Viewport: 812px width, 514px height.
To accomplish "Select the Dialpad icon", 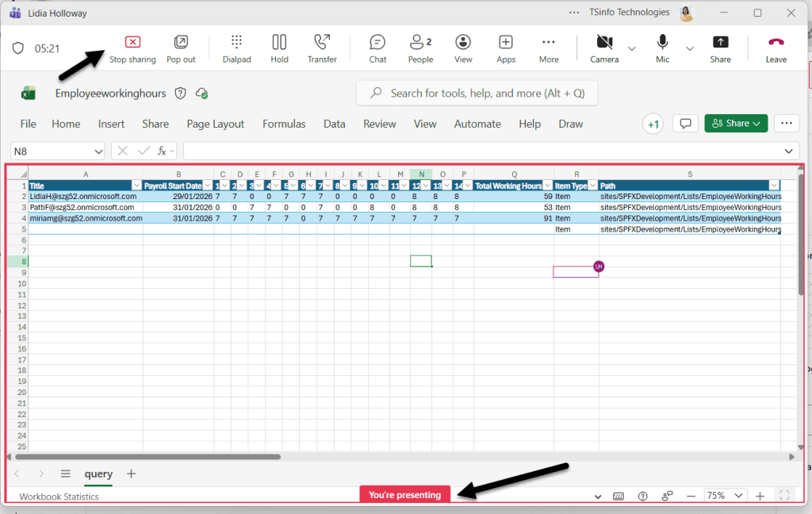I will coord(236,48).
